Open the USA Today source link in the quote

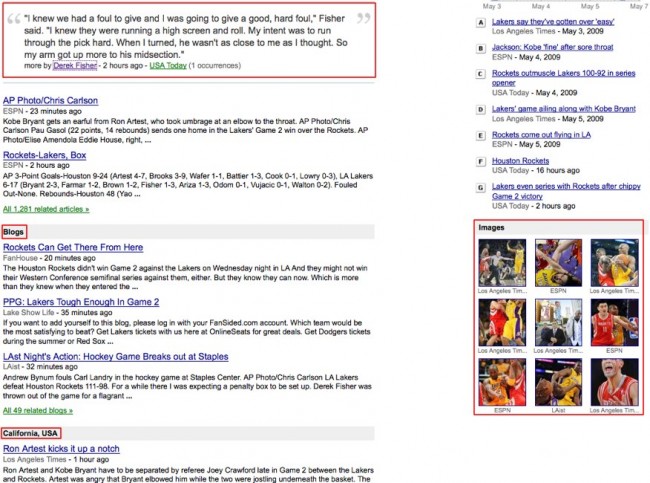[168, 66]
